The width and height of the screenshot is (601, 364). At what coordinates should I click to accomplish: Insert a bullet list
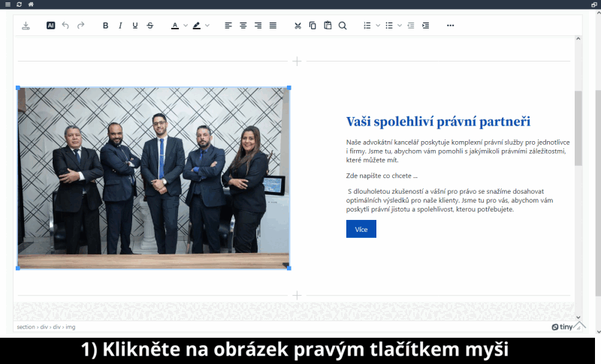(389, 26)
